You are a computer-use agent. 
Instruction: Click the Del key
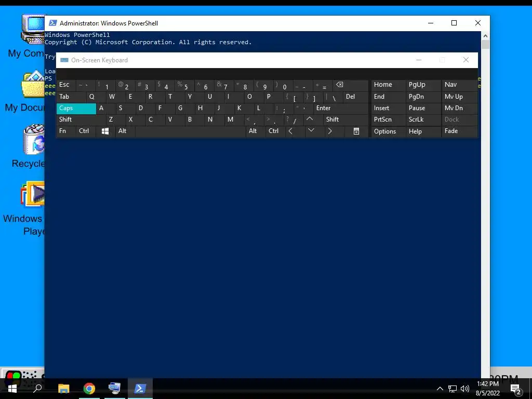coord(355,97)
